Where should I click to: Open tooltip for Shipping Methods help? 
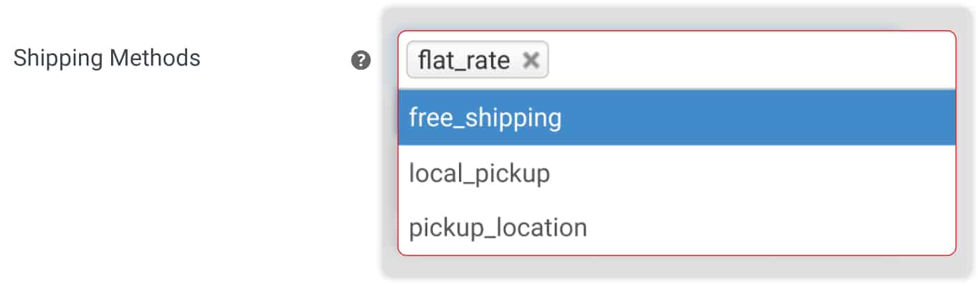pyautogui.click(x=360, y=61)
